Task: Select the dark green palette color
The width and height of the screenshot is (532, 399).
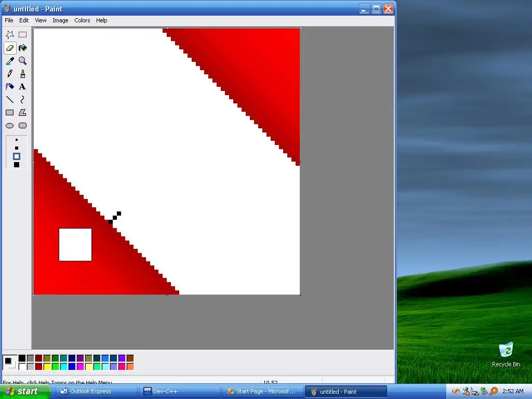Action: pyautogui.click(x=55, y=358)
